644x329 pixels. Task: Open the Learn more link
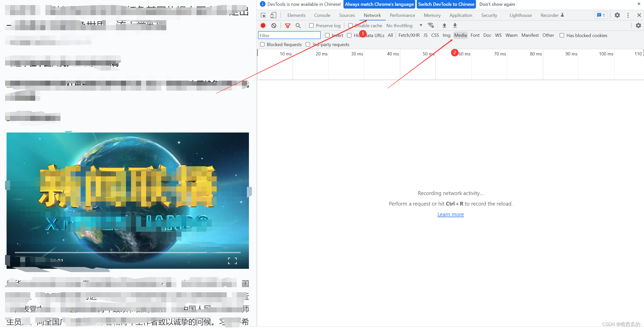[450, 214]
